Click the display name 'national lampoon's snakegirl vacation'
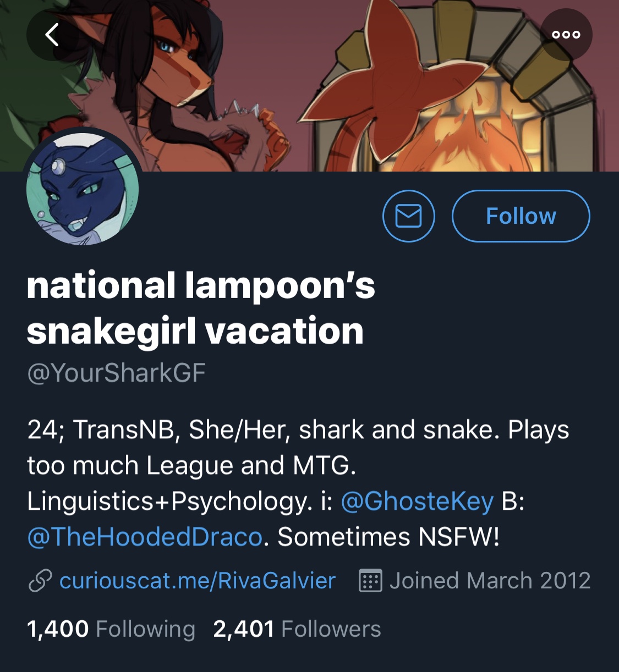This screenshot has height=672, width=619. pos(200,308)
